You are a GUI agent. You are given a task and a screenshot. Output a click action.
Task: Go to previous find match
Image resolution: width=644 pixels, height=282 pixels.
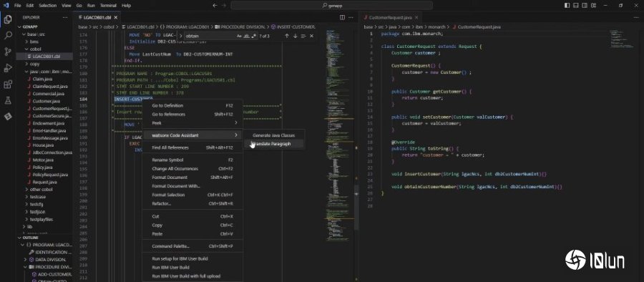click(287, 37)
